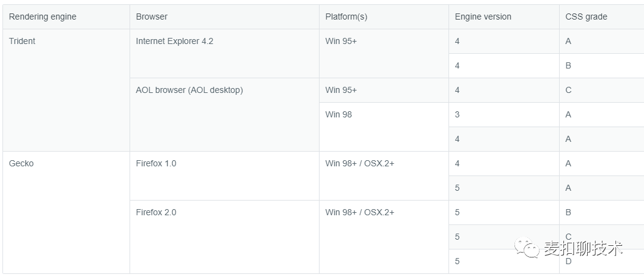Image resolution: width=644 pixels, height=277 pixels.
Task: Click the AOL browser (AOL desktop) cell
Action: (224, 115)
